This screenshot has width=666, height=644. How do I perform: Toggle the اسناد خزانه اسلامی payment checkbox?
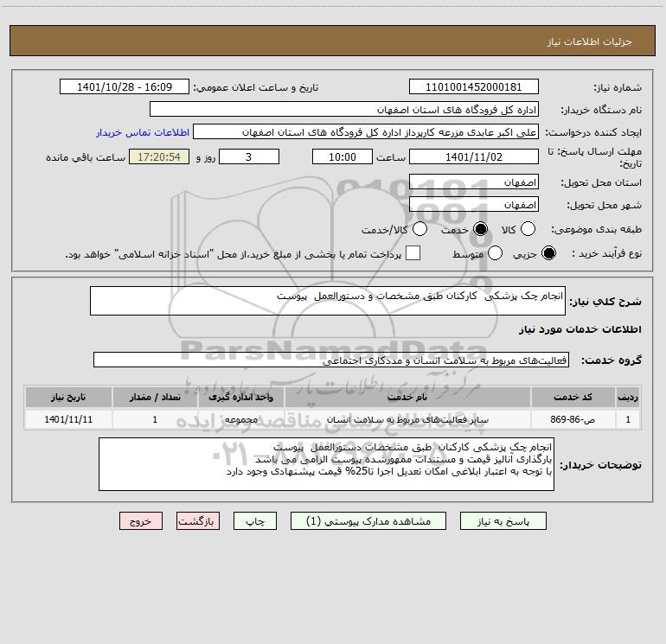pos(413,253)
